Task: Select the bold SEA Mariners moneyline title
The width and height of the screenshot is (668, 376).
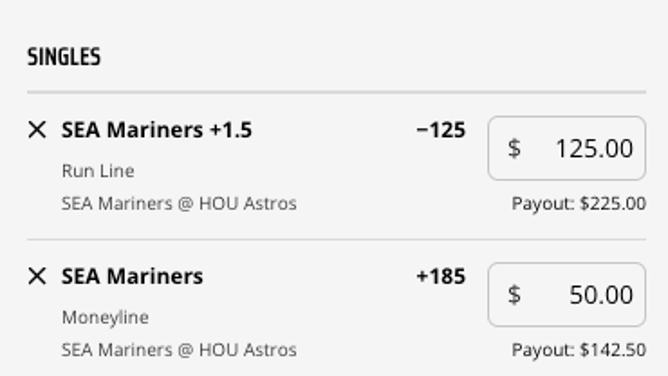Action: tap(132, 276)
